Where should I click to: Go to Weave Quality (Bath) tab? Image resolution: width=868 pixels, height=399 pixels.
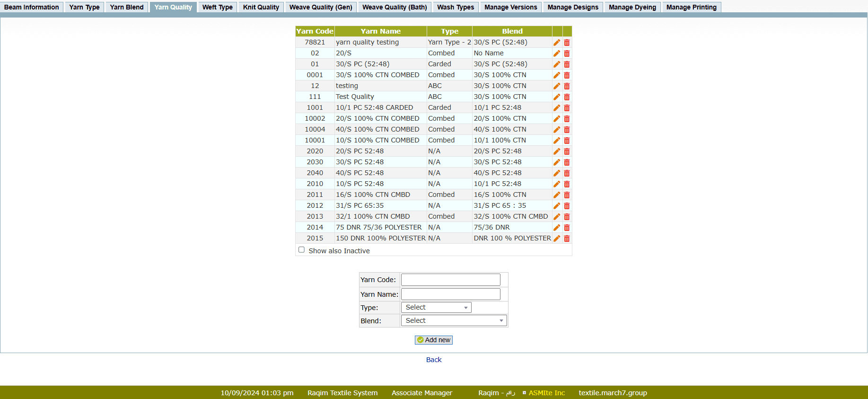coord(394,7)
